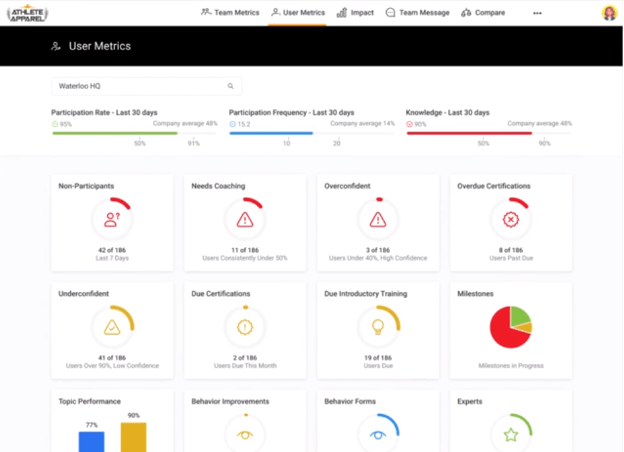The height and width of the screenshot is (452, 624).
Task: Open the three-dot more menu in navigation
Action: (537, 13)
